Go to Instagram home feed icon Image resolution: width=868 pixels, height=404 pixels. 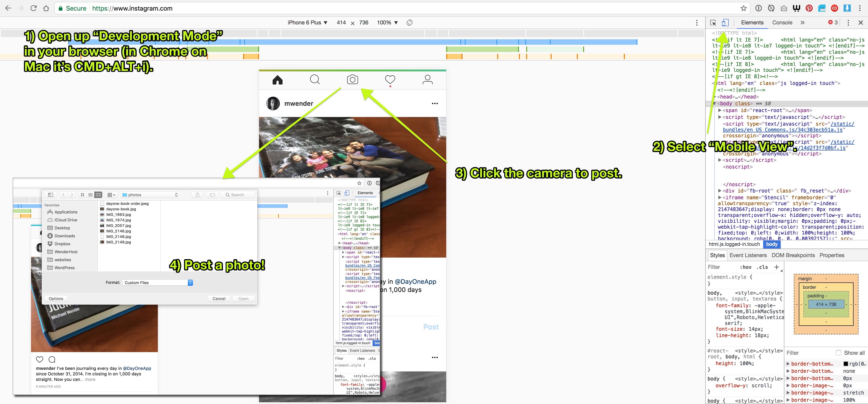click(x=277, y=80)
